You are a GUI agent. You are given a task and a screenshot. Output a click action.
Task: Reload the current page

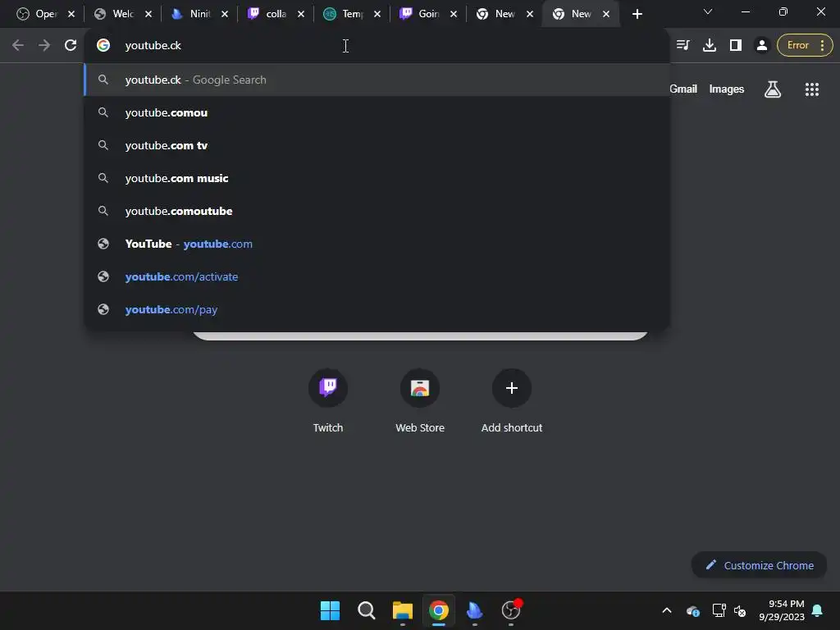71,46
